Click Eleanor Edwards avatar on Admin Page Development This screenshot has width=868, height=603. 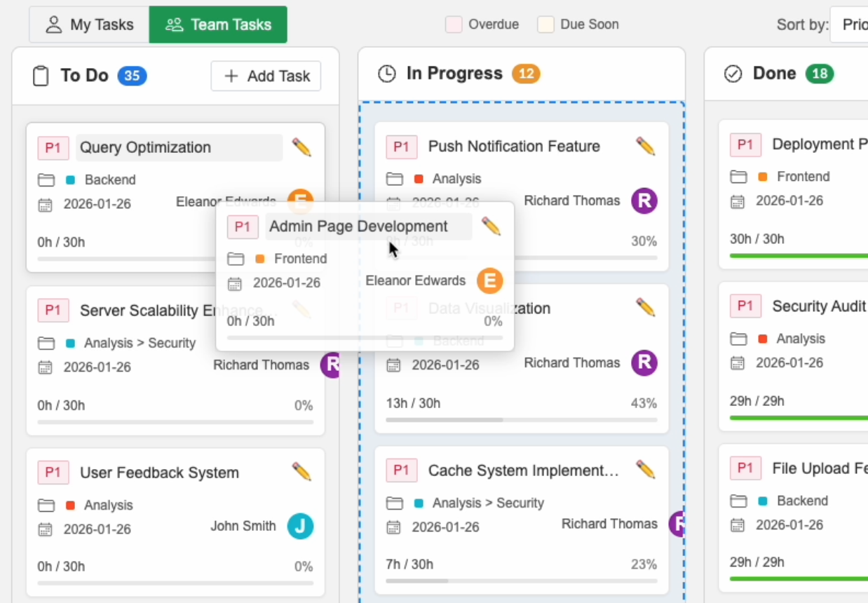pyautogui.click(x=490, y=280)
